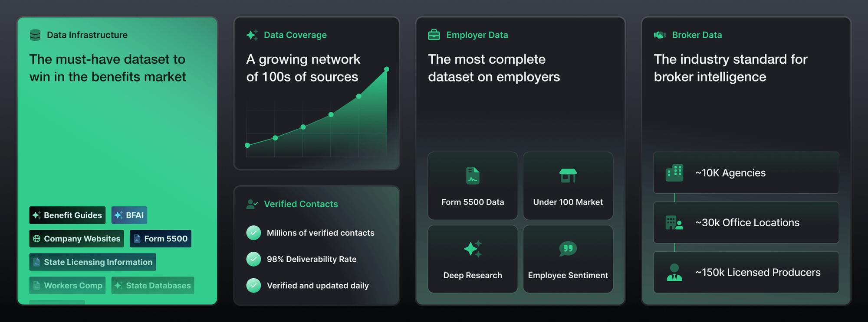Image resolution: width=868 pixels, height=322 pixels.
Task: Click the sparkle icon in BFAI tag
Action: click(x=118, y=215)
